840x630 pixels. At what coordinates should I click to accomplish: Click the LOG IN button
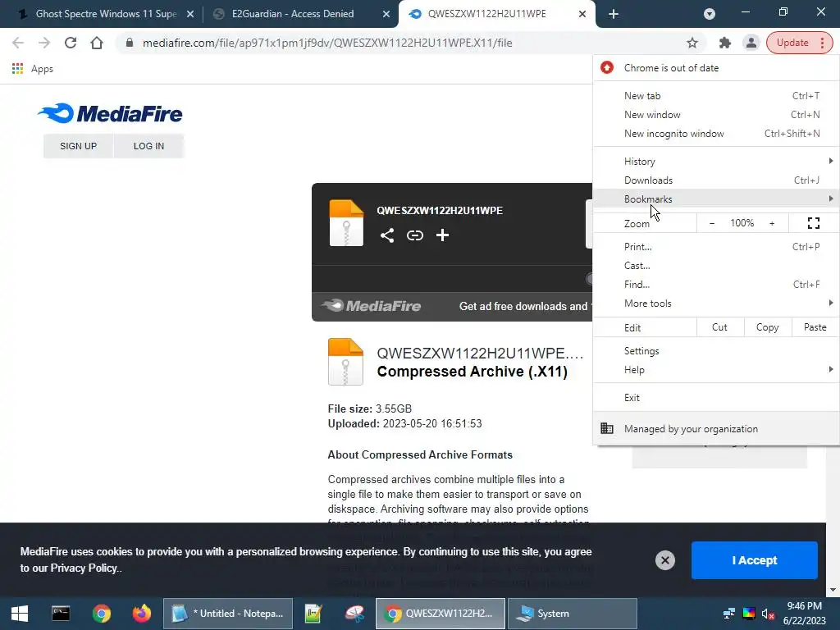(148, 146)
